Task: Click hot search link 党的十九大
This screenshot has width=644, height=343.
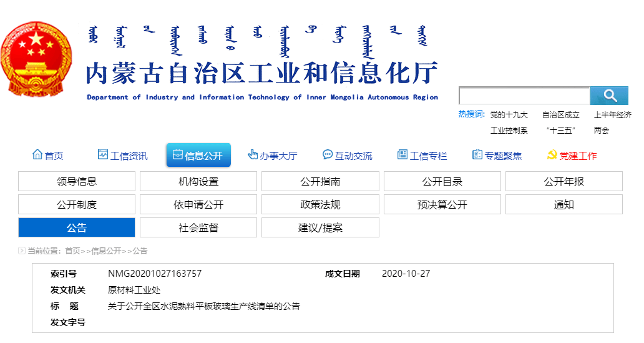Action: tap(509, 115)
